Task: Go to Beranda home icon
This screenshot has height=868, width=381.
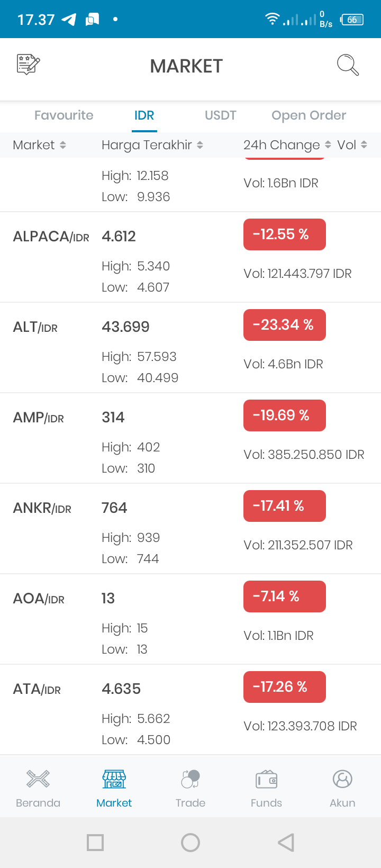Action: click(38, 779)
